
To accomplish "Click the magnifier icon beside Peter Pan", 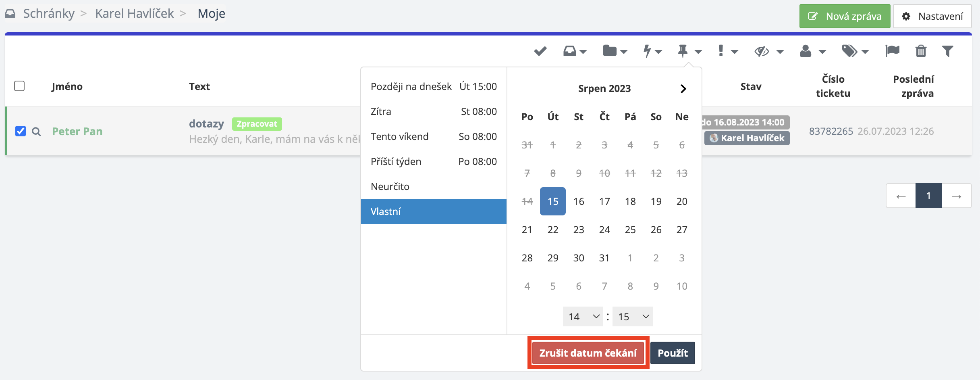I will click(36, 132).
